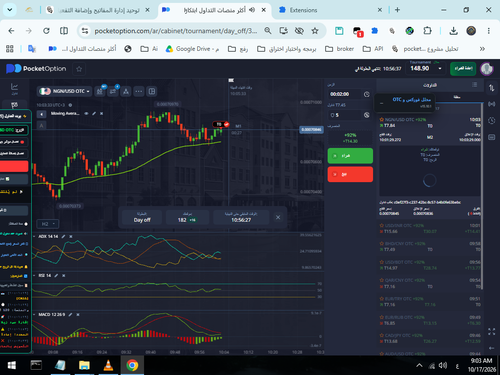Open the multi-chart layout icon
Screen dimensions: 500x375
coord(152,91)
